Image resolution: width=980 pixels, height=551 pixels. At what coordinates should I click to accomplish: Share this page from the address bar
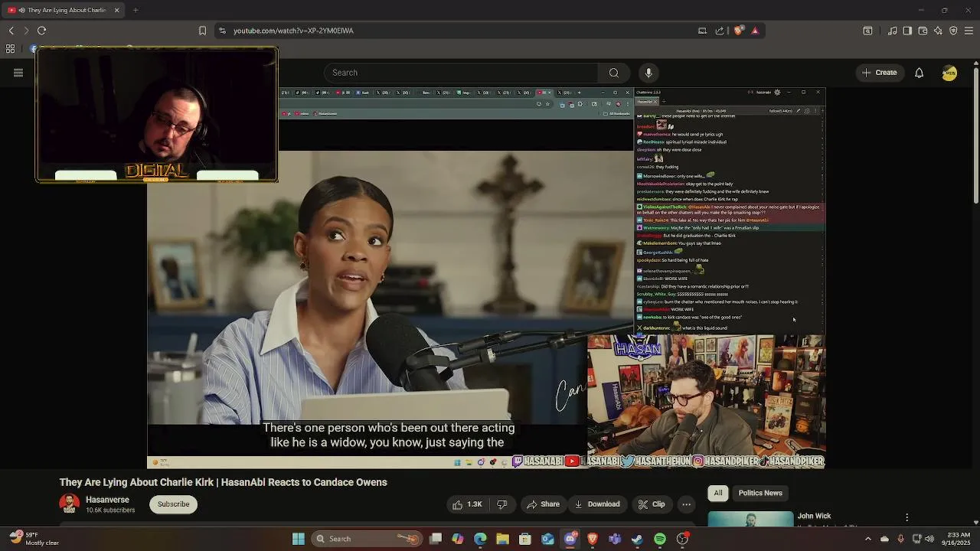720,31
